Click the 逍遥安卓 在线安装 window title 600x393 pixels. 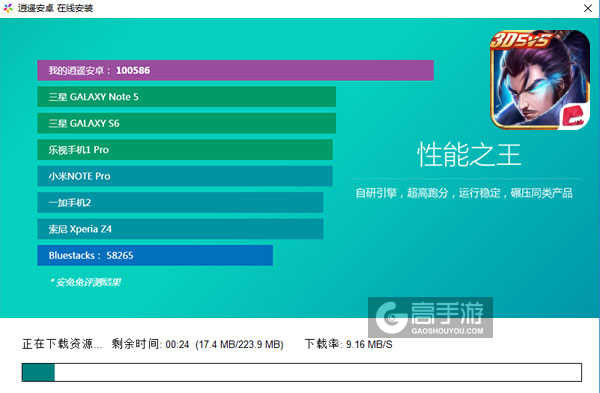55,8
